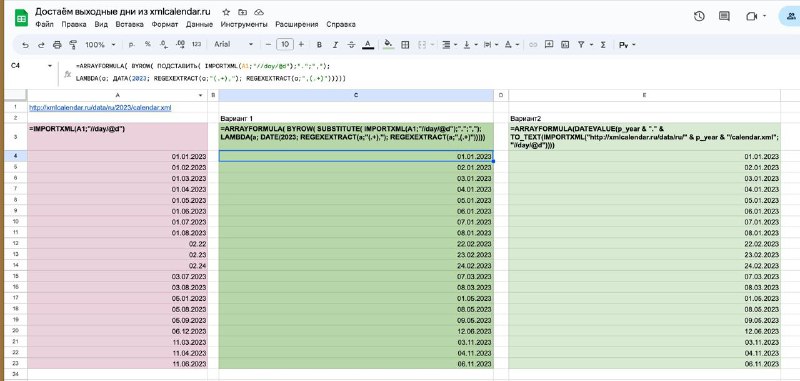Click the merge cells icon
This screenshot has height=381, width=800.
[x=422, y=45]
